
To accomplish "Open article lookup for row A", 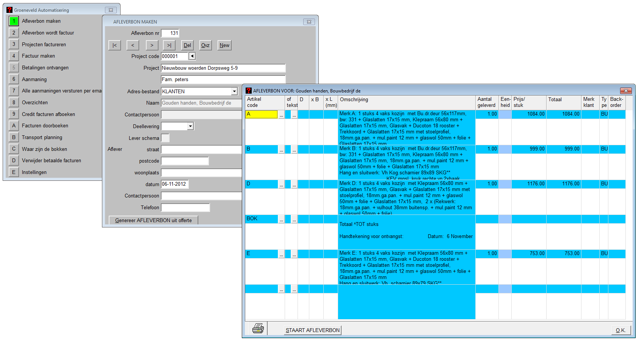I will coord(281,114).
